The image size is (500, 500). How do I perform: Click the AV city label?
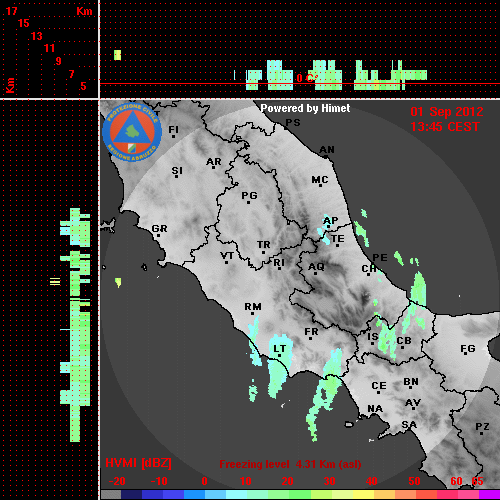(413, 403)
